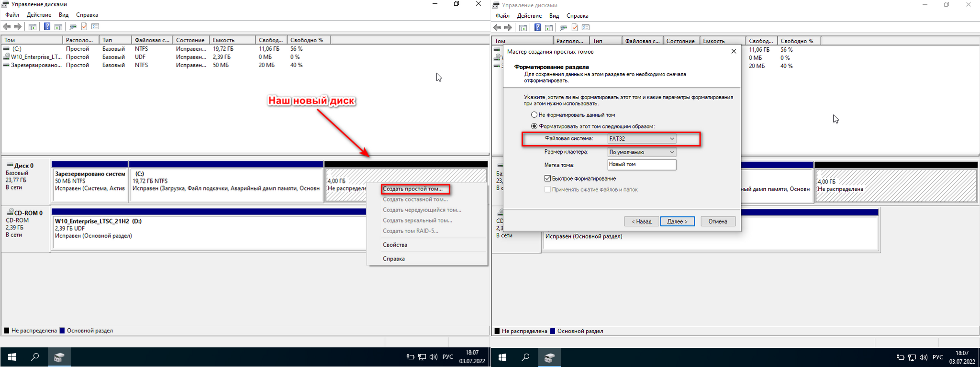Open Файл menu in the right window
This screenshot has width=980, height=367.
click(x=503, y=16)
